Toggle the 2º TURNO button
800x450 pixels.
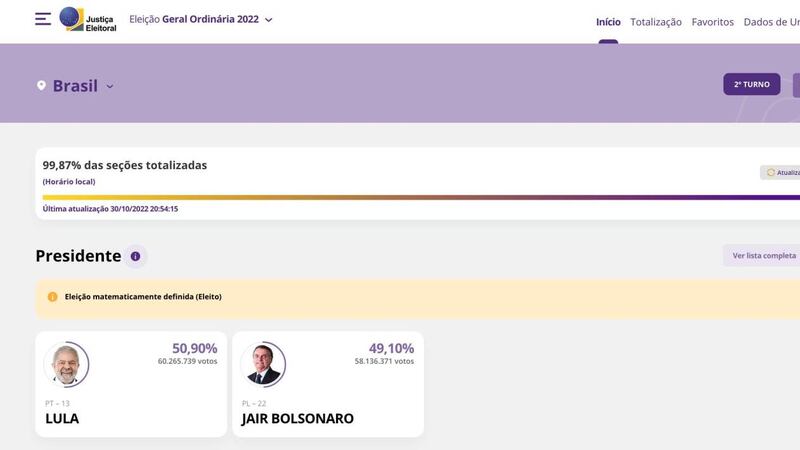coord(752,84)
